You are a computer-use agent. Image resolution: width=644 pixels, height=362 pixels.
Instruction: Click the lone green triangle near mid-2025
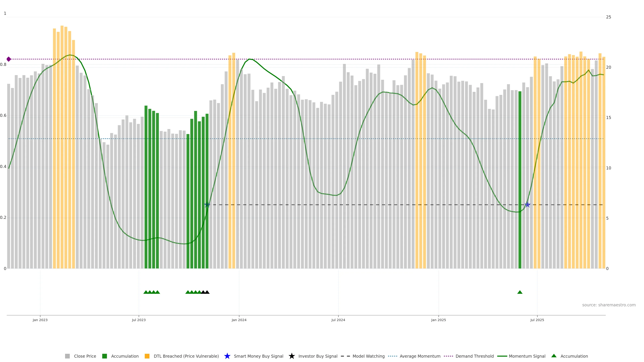[x=520, y=292]
